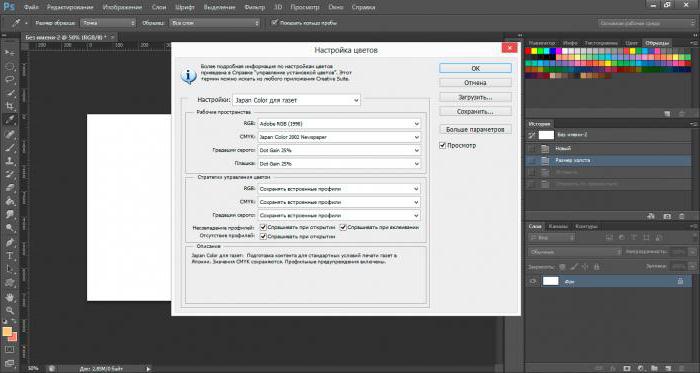Open the Файл menu

click(x=30, y=7)
